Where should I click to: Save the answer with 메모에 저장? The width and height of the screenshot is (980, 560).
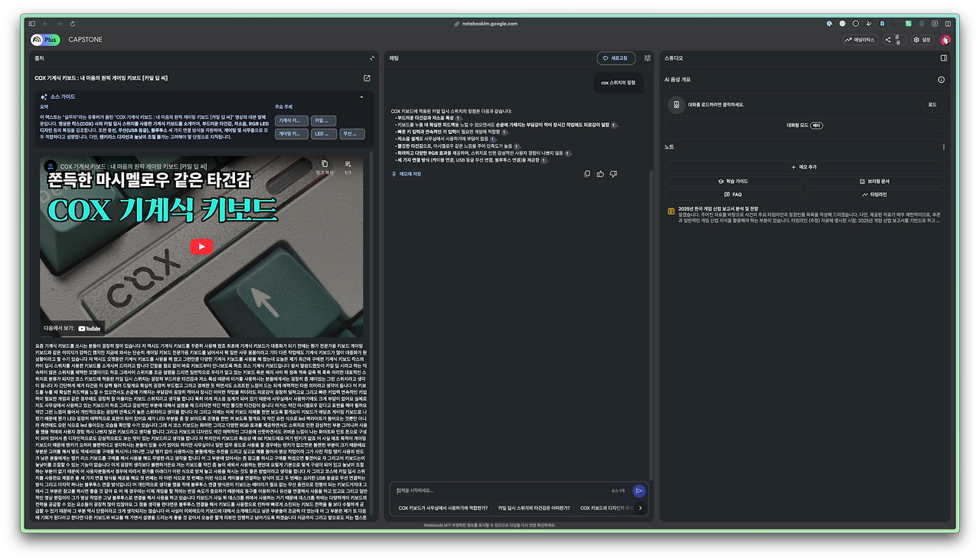[x=407, y=174]
